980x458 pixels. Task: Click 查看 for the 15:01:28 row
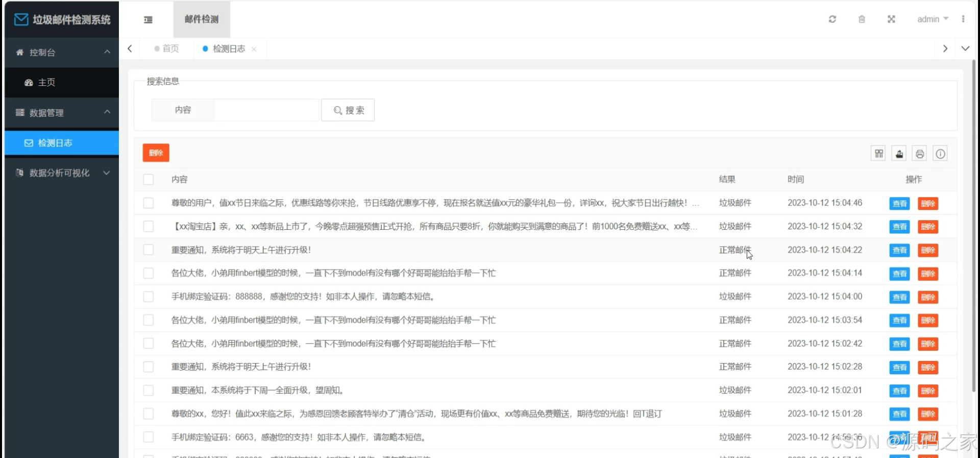[x=899, y=414]
